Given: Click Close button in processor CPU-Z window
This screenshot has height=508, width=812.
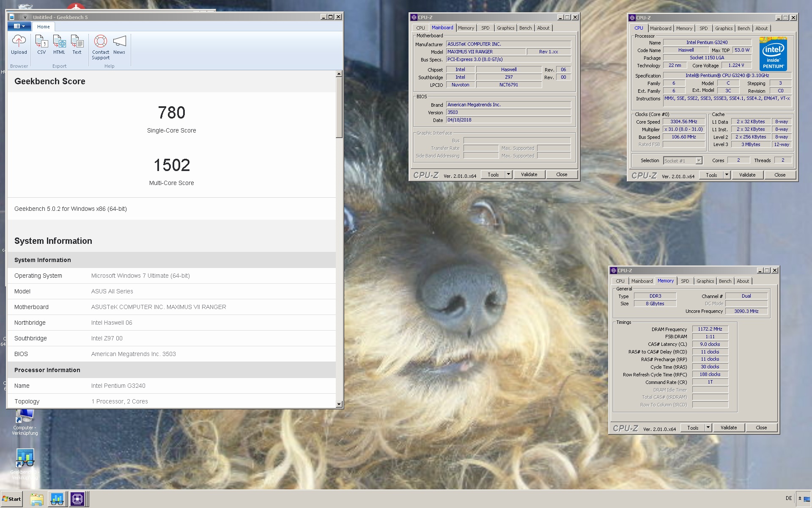Looking at the screenshot, I should click(x=780, y=175).
